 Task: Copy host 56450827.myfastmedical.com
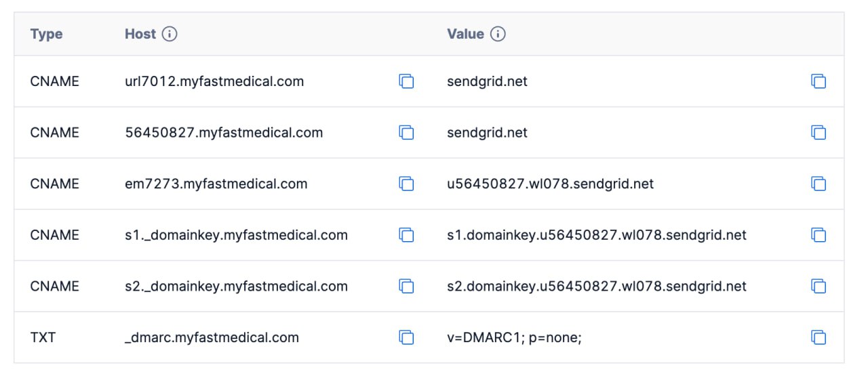point(406,133)
